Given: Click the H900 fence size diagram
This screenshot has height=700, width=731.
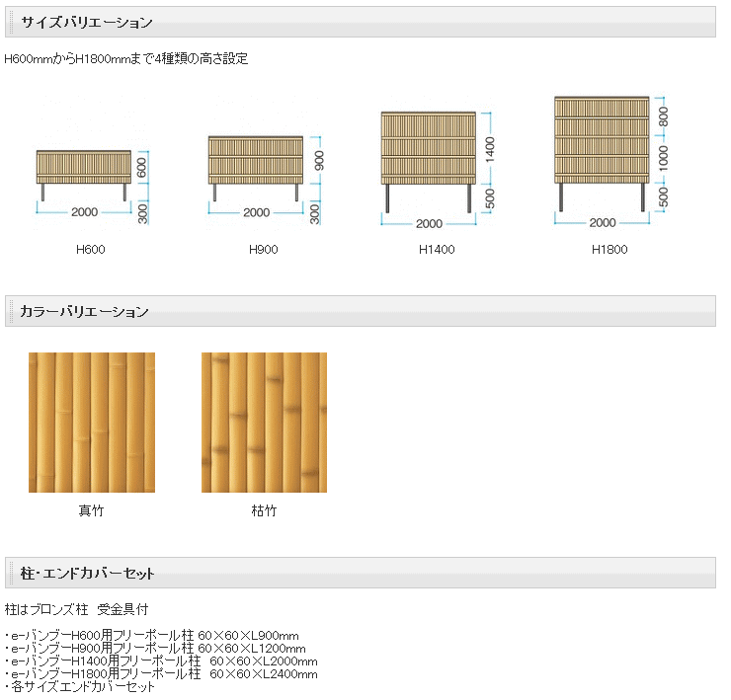Looking at the screenshot, I should click(x=265, y=180).
